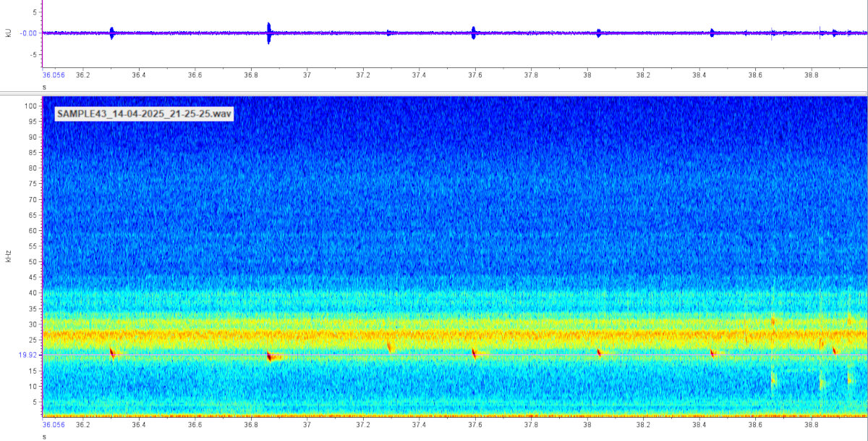868x441 pixels.
Task: Click the strong spectrogram pulse near 36.86 s
Action: [x=270, y=356]
